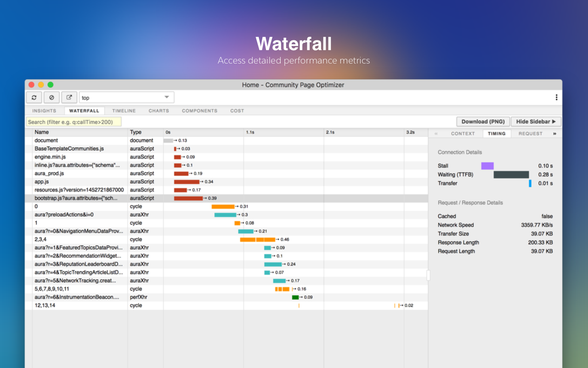The image size is (588, 368).
Task: Select the Context sidebar tab
Action: [463, 133]
